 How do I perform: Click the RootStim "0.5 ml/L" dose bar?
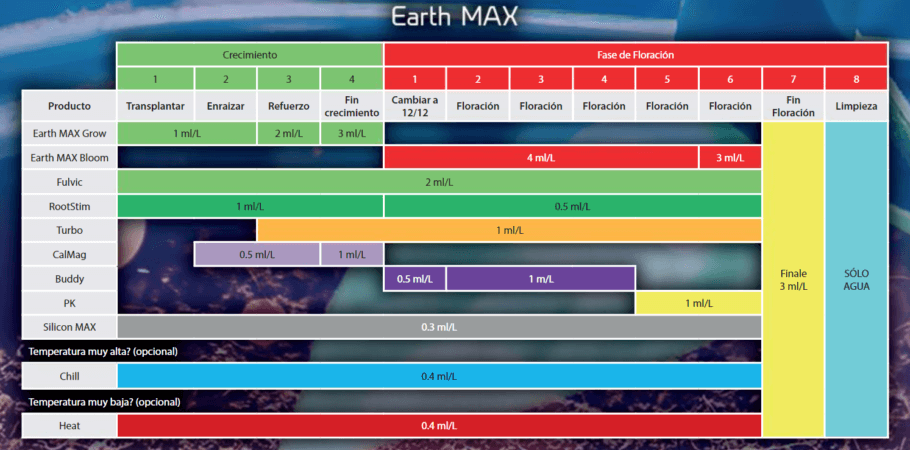pyautogui.click(x=573, y=206)
